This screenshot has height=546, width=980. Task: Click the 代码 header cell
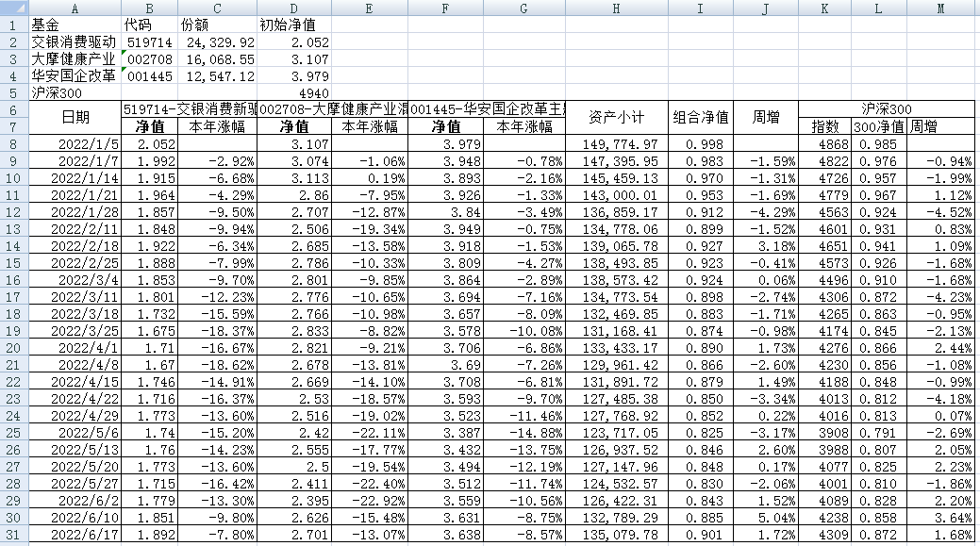pyautogui.click(x=149, y=25)
